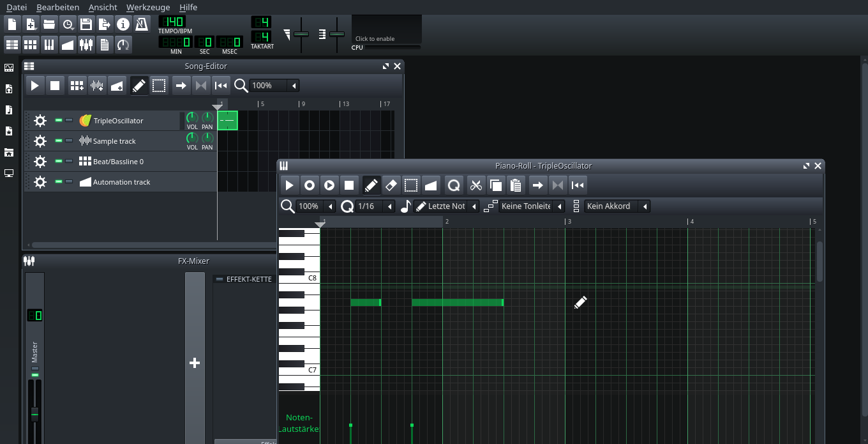Select the Draw mode pencil in the Piano-Roll
Viewport: 868px width, 444px height.
tap(371, 185)
